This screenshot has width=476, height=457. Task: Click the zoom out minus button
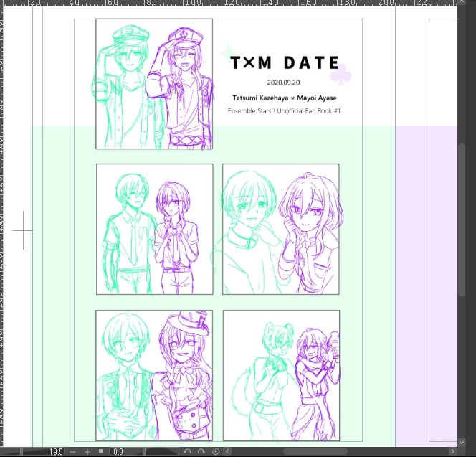pos(72,452)
